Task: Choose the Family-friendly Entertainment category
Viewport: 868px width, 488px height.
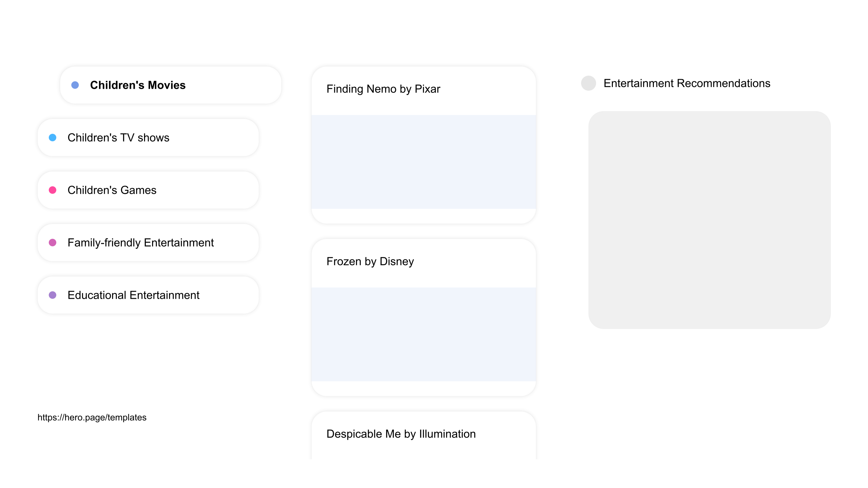Action: tap(148, 242)
